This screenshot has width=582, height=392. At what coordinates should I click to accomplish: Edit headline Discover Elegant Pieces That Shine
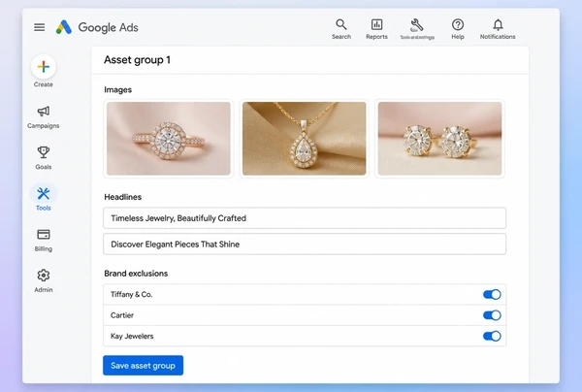coord(305,244)
